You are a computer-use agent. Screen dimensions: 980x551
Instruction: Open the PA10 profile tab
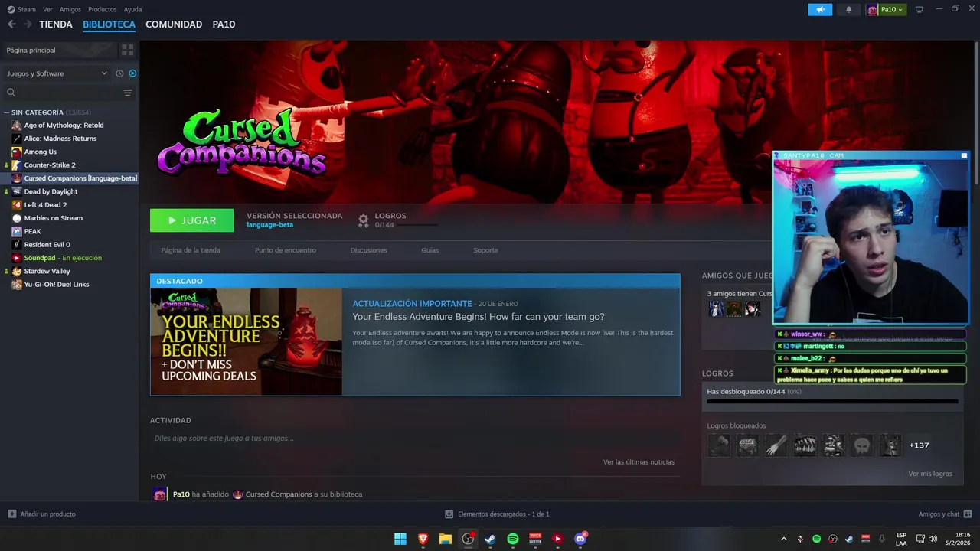[x=224, y=24]
